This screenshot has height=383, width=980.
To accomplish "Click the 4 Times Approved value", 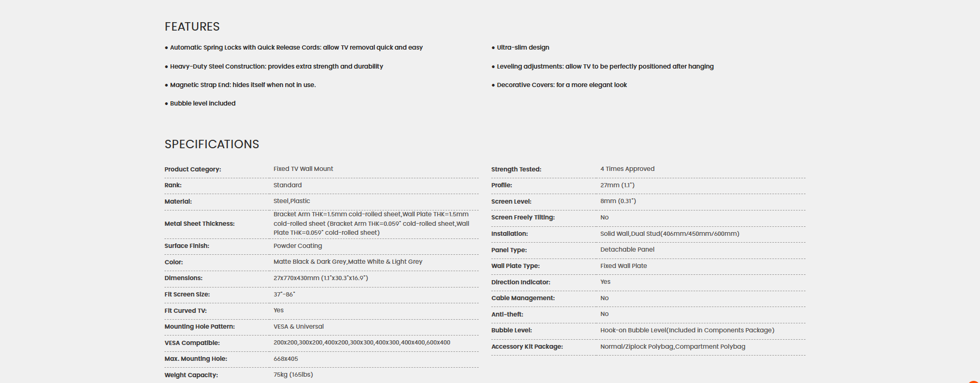I will click(627, 169).
